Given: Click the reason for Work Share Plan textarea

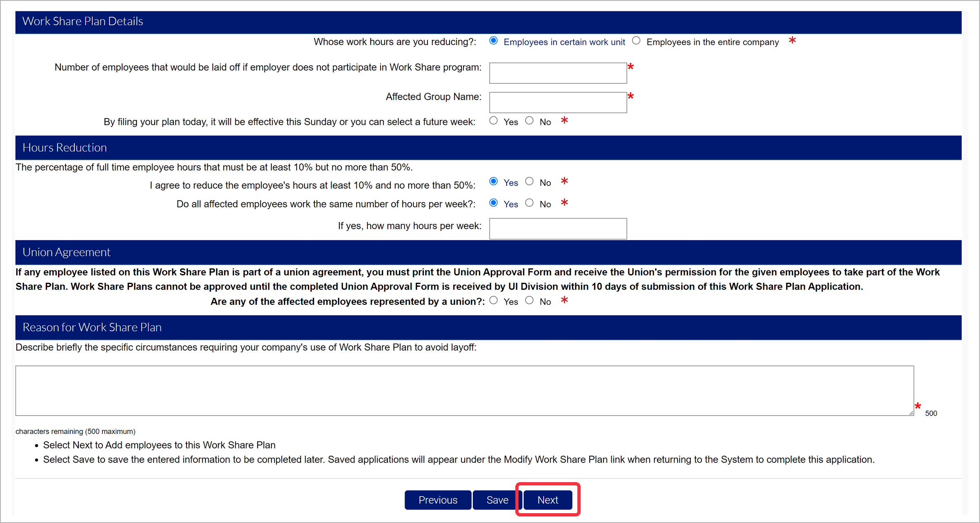Looking at the screenshot, I should (x=464, y=391).
